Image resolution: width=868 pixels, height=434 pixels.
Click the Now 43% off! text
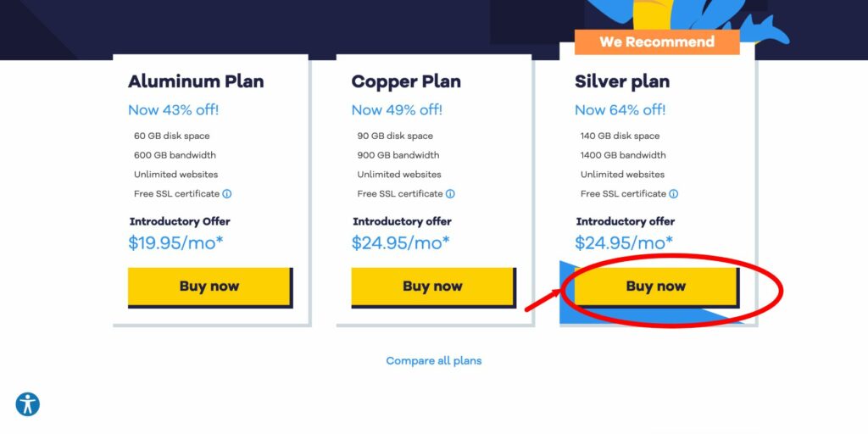point(173,109)
